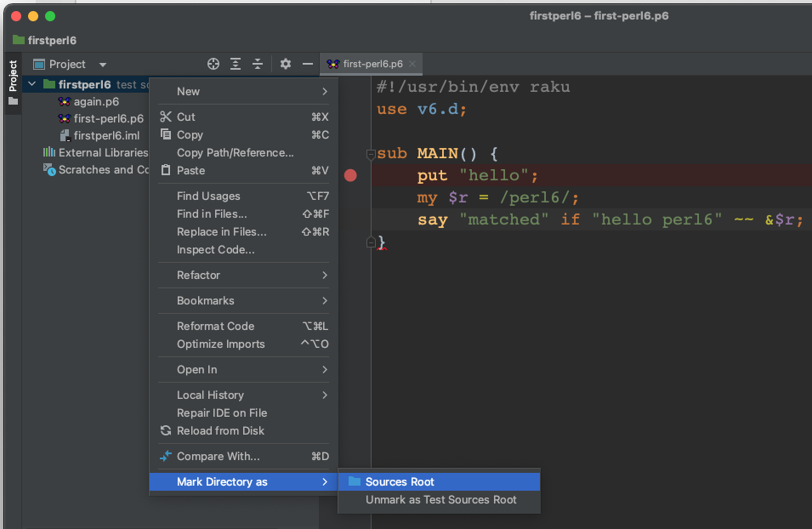Click fold end marker at closing brace
812x529 pixels.
click(x=371, y=242)
